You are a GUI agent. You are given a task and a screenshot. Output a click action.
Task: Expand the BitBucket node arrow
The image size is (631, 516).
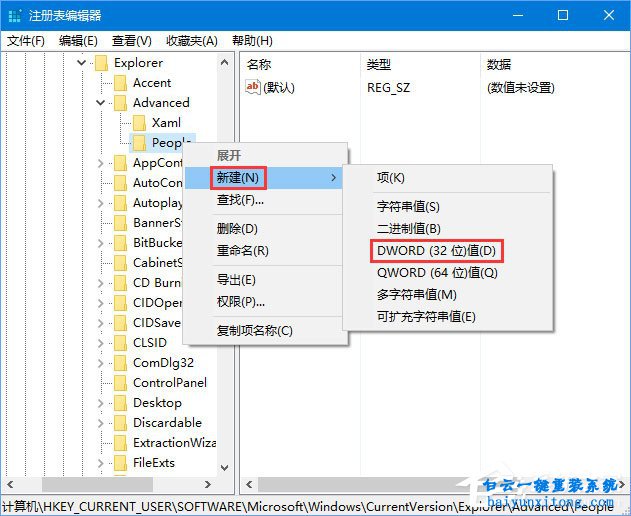click(x=101, y=243)
